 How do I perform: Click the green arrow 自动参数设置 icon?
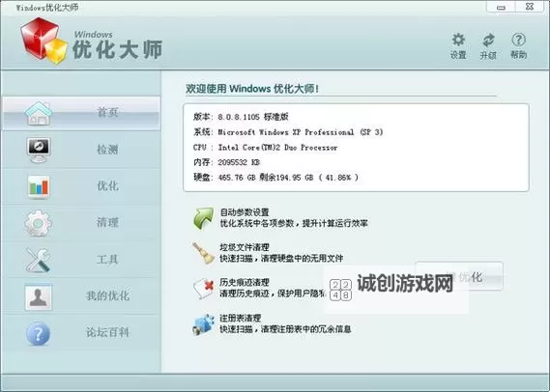(x=203, y=218)
